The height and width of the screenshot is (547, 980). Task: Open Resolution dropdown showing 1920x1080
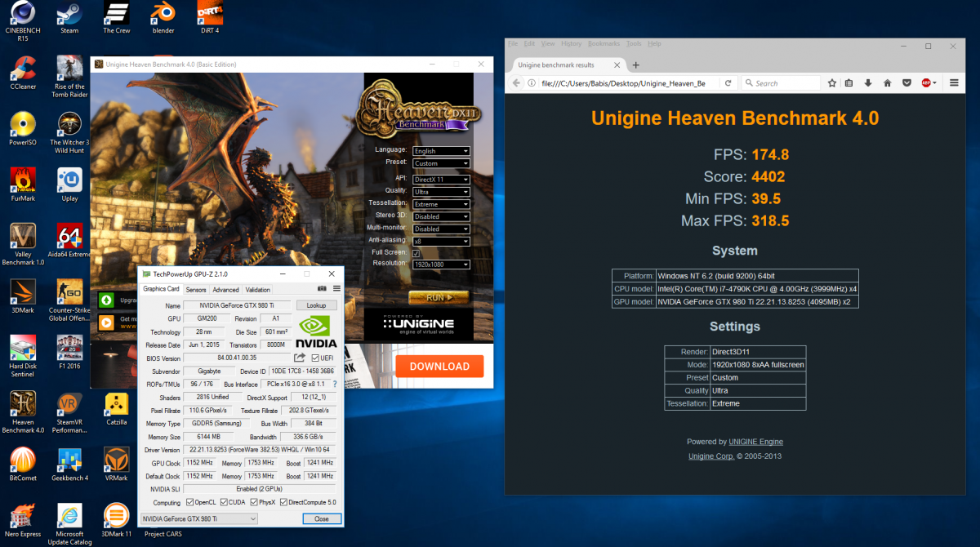[x=441, y=265]
